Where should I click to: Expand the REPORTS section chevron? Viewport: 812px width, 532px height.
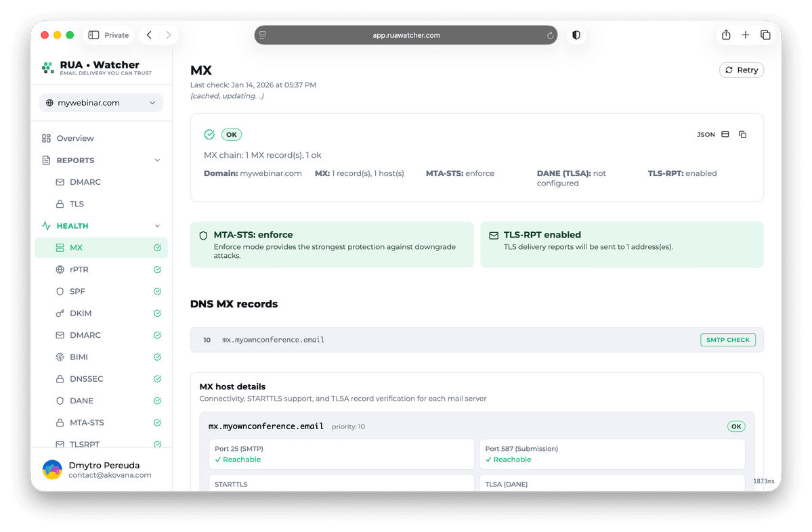click(158, 160)
